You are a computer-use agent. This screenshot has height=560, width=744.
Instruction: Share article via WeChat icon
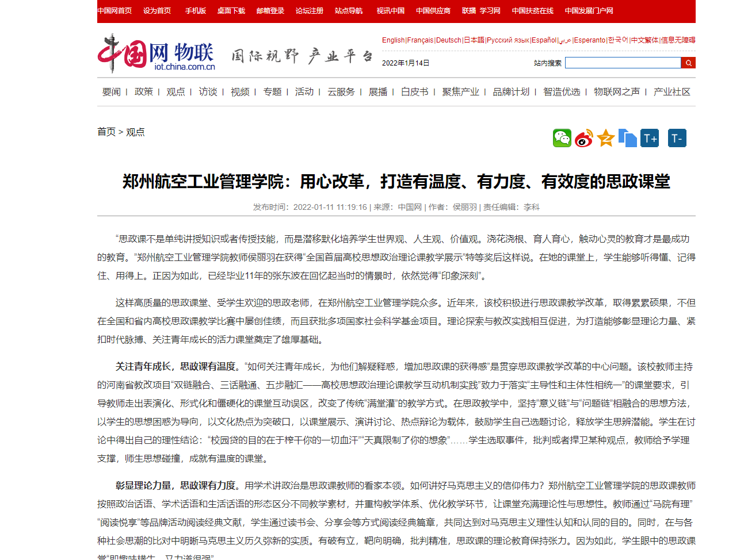562,138
